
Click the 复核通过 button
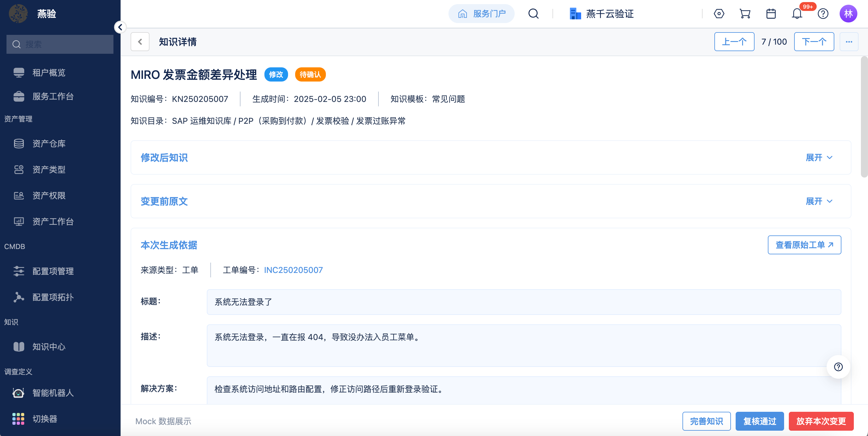760,421
